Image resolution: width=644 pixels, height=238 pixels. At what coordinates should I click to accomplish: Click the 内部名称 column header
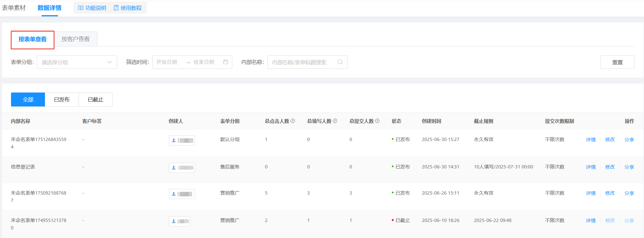[21, 121]
